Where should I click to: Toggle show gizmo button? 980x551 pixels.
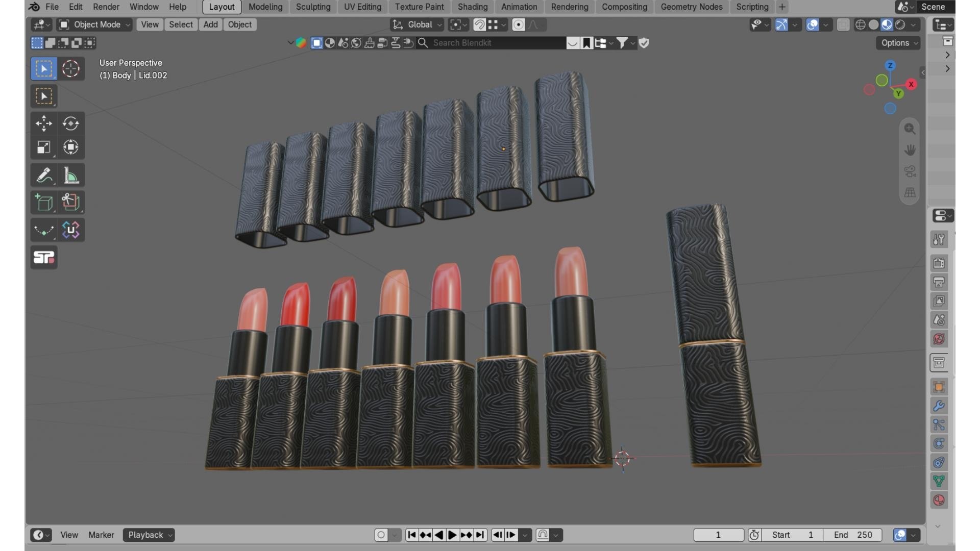781,24
